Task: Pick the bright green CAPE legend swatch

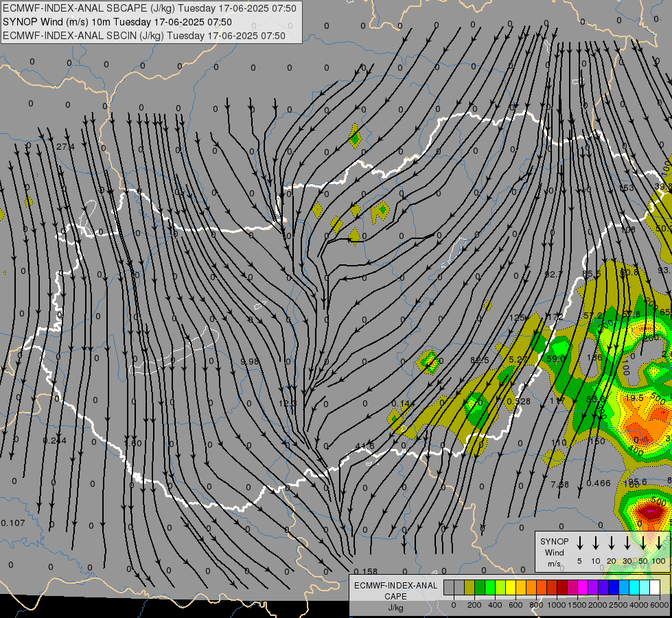Action: click(490, 587)
